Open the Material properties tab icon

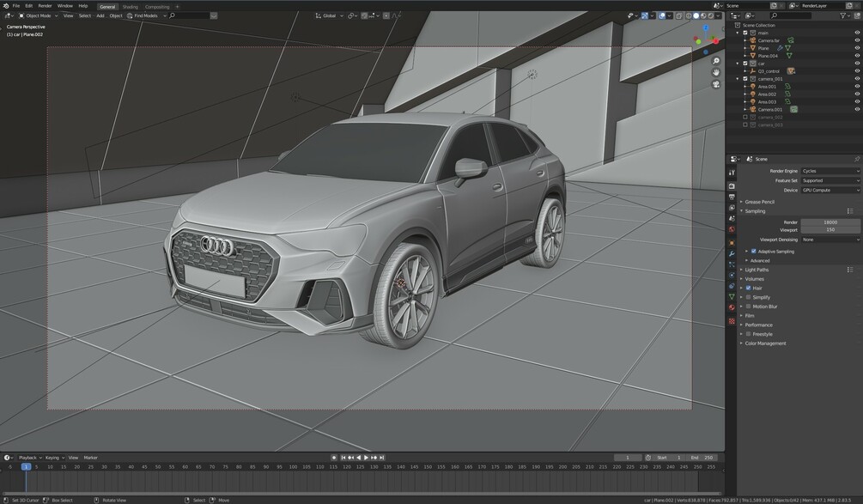pyautogui.click(x=732, y=307)
